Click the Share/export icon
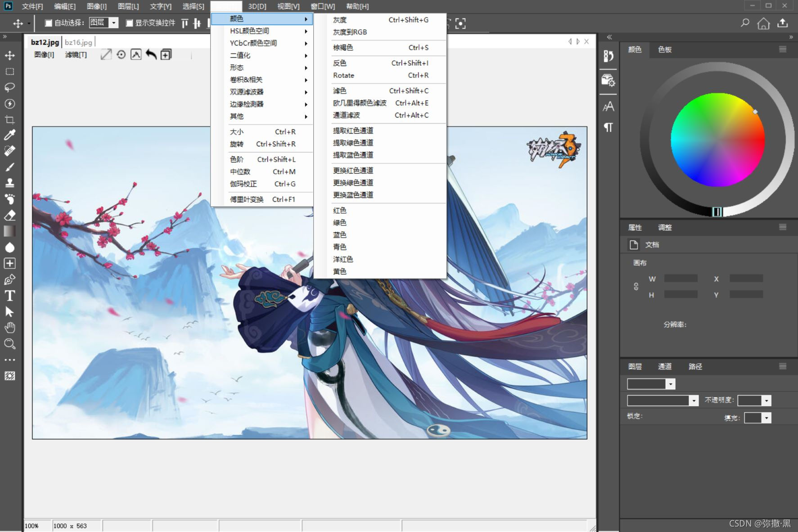Screen dimensions: 798x532 (x=783, y=23)
